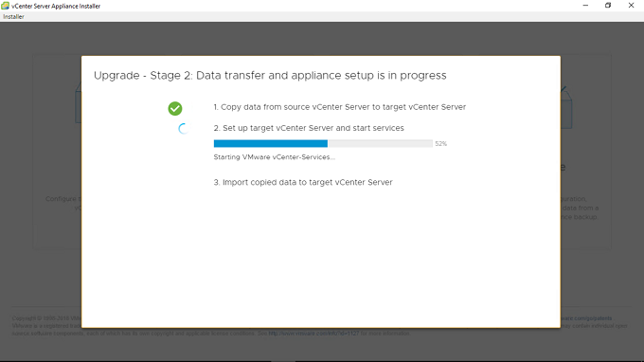This screenshot has width=644, height=362.
Task: Click the 52% progress label
Action: pos(440,144)
